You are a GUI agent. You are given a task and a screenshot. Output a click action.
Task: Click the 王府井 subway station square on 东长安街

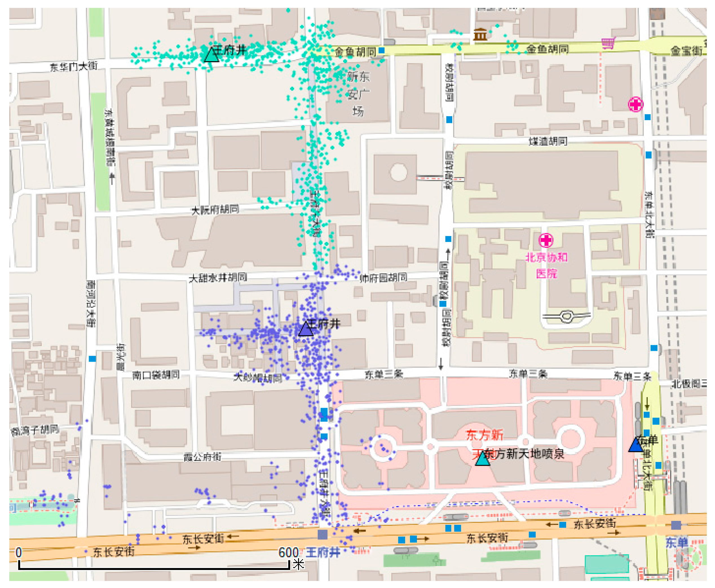(322, 534)
